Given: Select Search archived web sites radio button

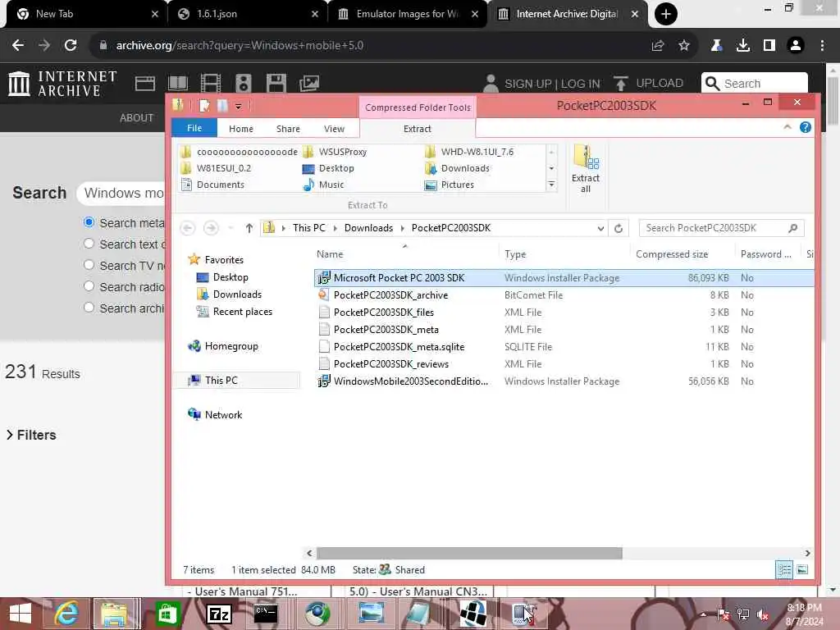Looking at the screenshot, I should coord(89,308).
